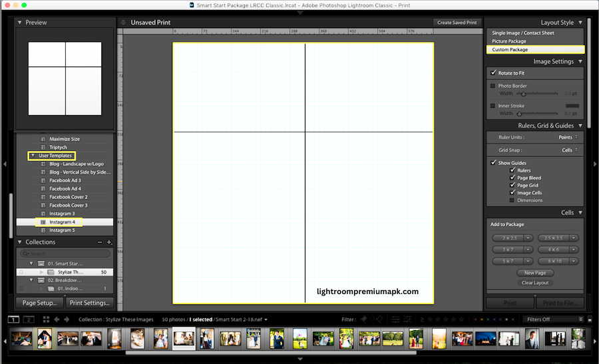Click the Facebook Ad 3 template icon
Screen dimensions: 599x364
43,180
